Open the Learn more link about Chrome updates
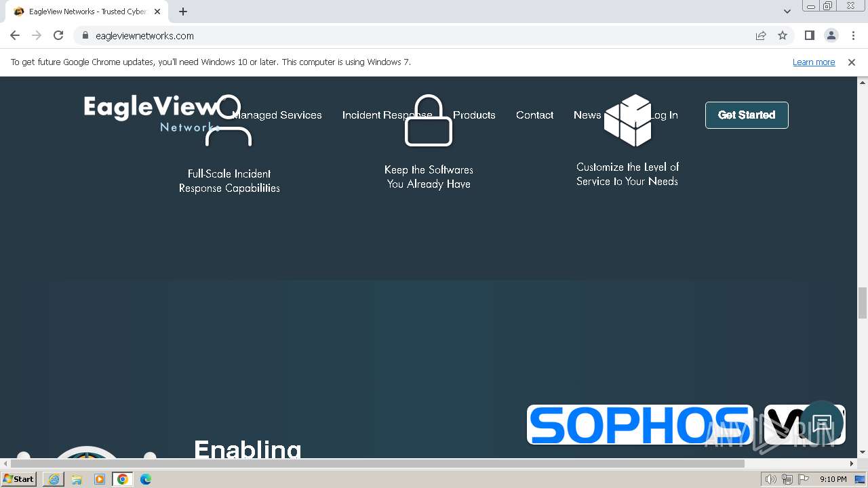Screen dimensions: 868x488 [814, 62]
